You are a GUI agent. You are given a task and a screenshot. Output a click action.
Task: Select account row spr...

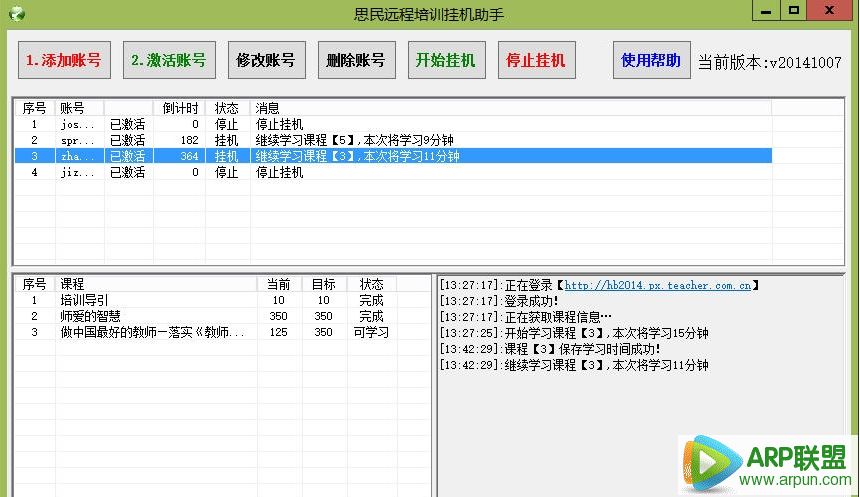click(x=393, y=140)
